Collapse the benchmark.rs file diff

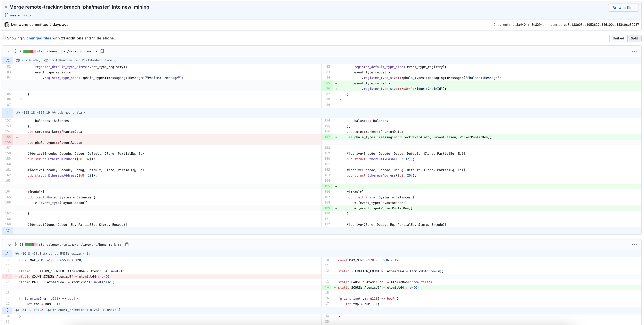click(x=9, y=245)
